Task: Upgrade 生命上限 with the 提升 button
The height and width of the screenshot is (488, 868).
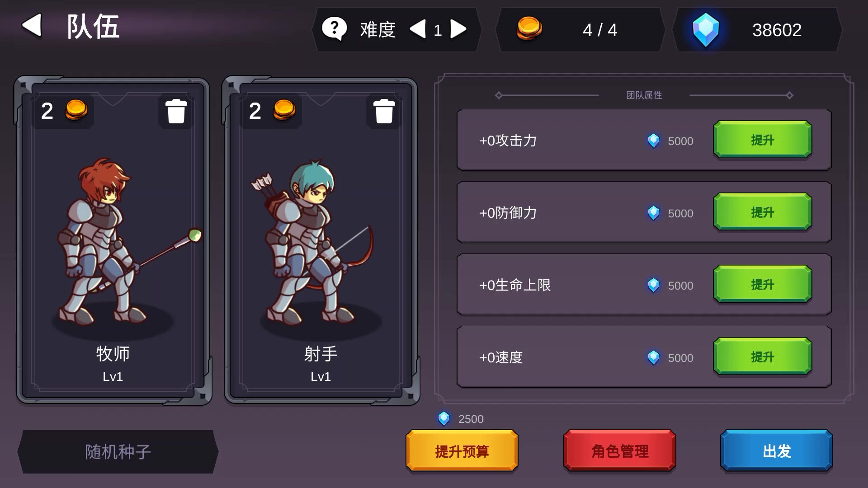Action: coord(762,284)
